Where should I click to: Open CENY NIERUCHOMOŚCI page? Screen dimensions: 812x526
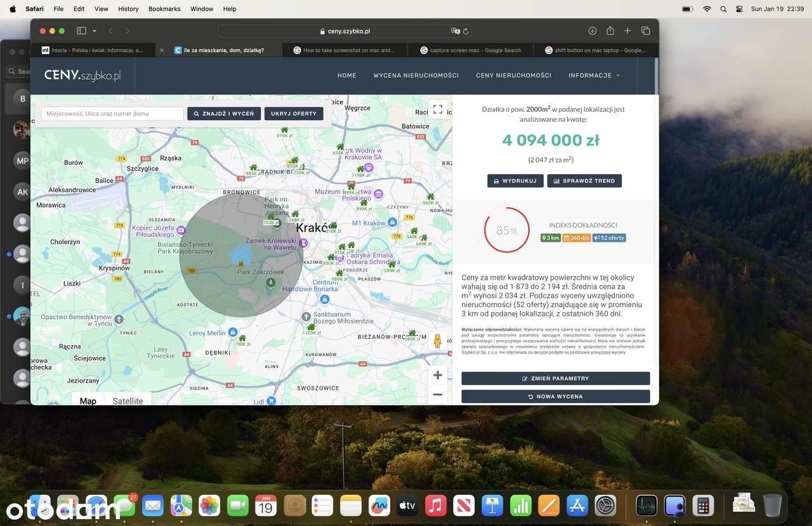click(x=514, y=76)
